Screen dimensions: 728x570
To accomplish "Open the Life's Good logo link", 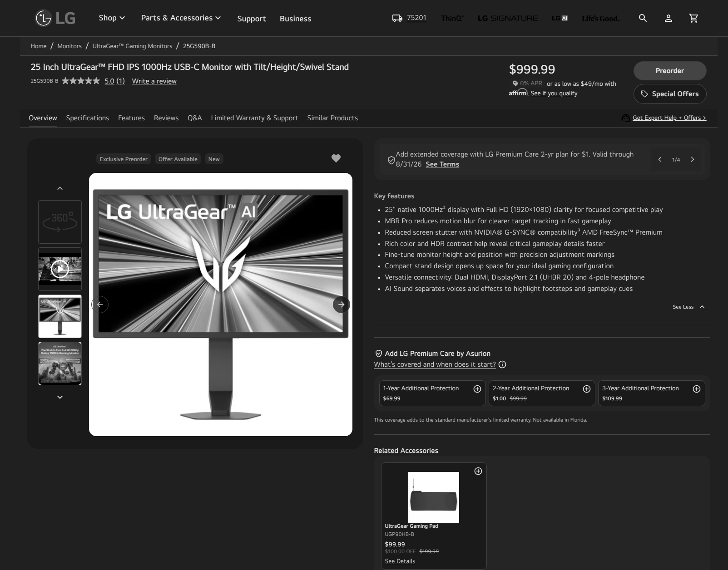I will [x=600, y=19].
